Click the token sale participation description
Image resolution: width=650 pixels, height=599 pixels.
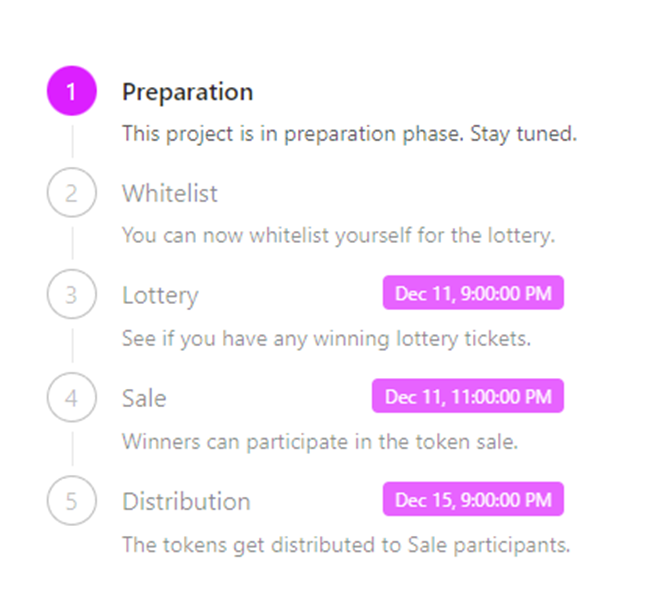(x=320, y=442)
